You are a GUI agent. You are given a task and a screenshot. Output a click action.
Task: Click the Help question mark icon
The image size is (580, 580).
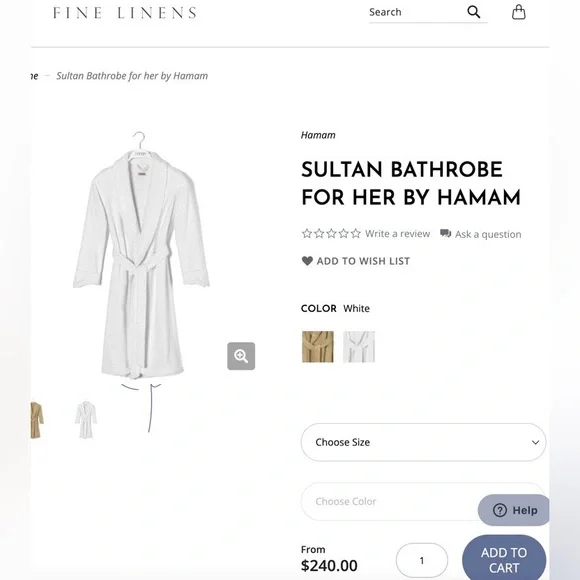tap(500, 510)
